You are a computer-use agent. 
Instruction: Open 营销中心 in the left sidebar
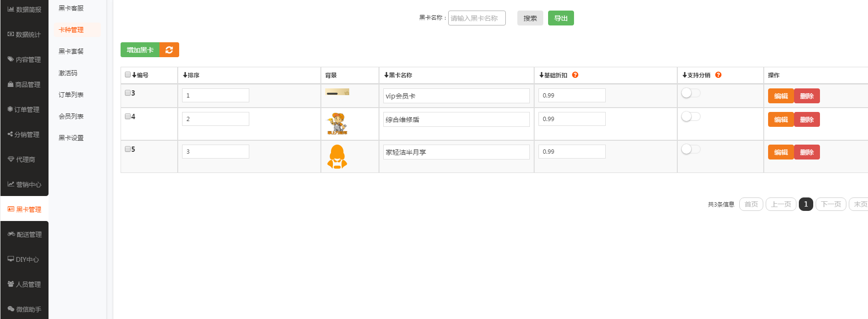[x=24, y=184]
